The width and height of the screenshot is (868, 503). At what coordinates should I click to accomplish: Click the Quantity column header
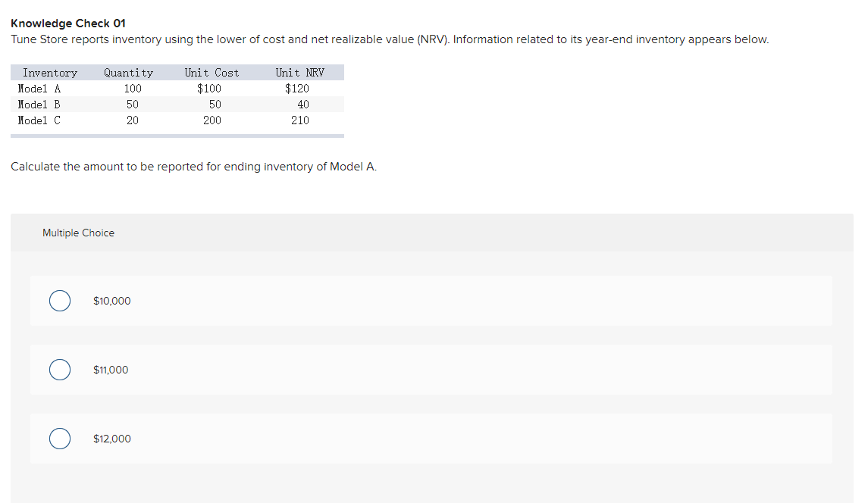127,72
